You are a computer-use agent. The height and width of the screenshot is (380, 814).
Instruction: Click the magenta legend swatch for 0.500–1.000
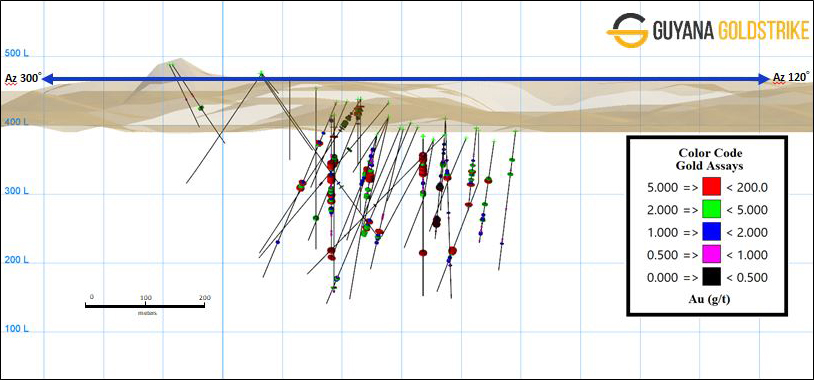(x=712, y=255)
